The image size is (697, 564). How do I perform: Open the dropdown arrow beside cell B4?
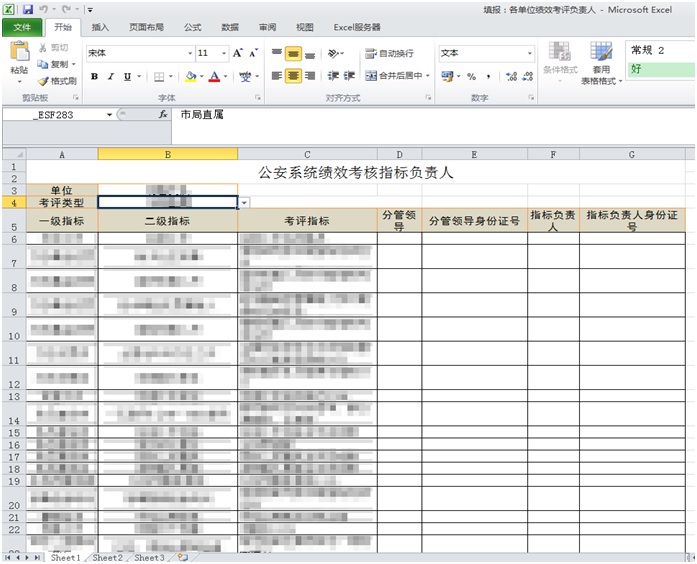(244, 202)
